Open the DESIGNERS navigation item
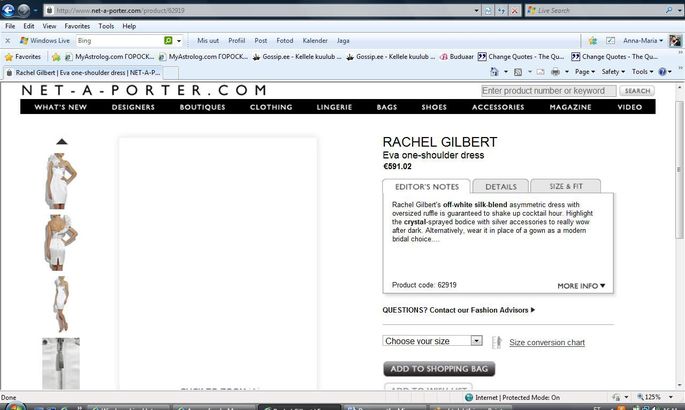This screenshot has height=410, width=685. coord(133,107)
